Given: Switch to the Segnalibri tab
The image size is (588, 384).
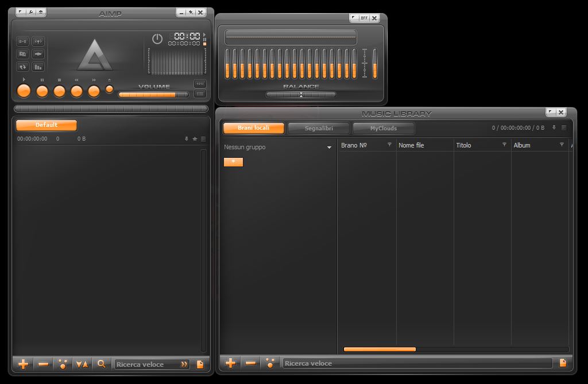Looking at the screenshot, I should [x=319, y=128].
